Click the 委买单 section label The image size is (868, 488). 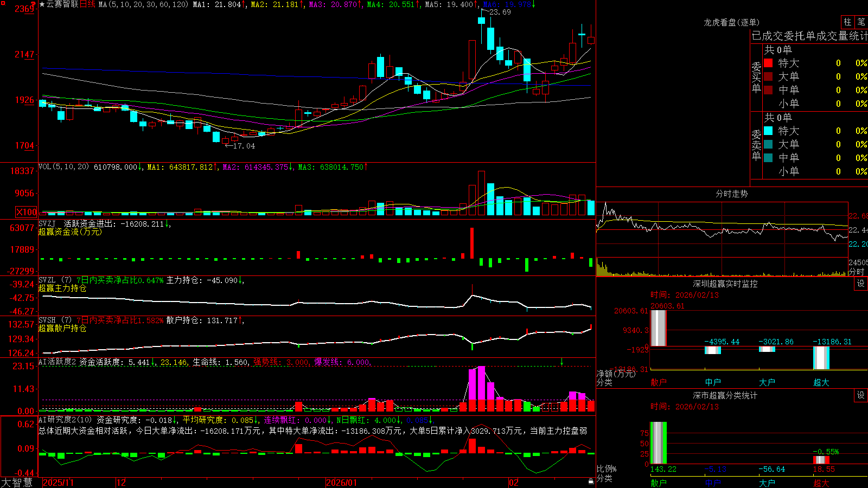pyautogui.click(x=756, y=77)
